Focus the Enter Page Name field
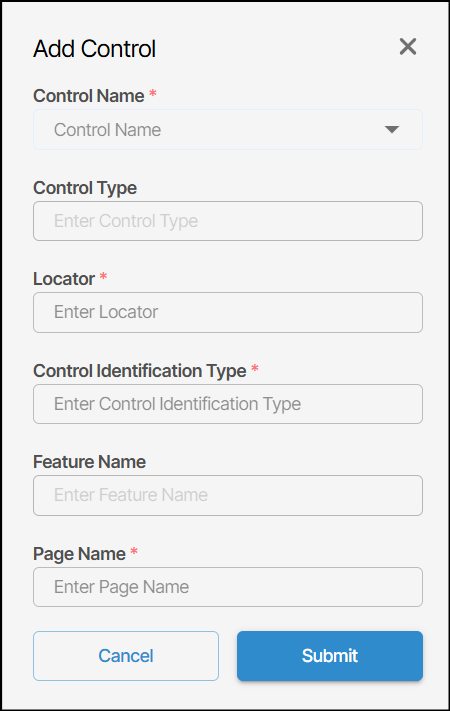450x711 pixels. pyautogui.click(x=228, y=587)
